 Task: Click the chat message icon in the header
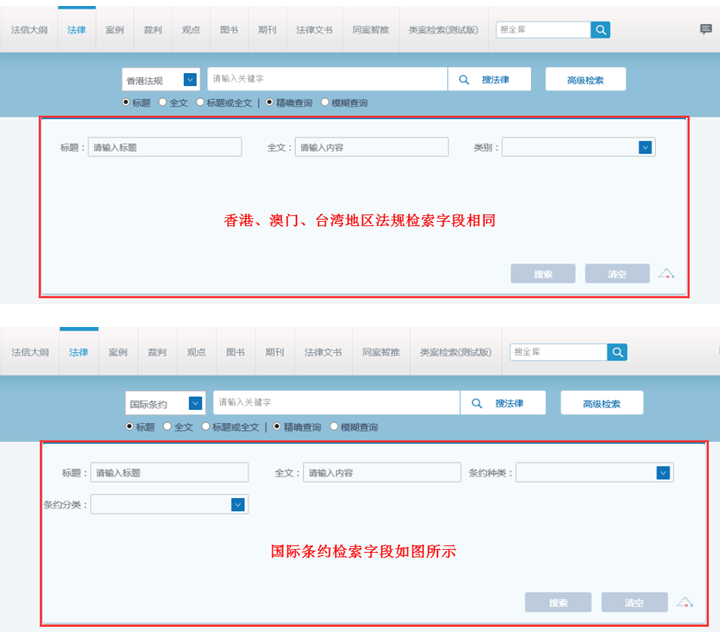tap(706, 30)
